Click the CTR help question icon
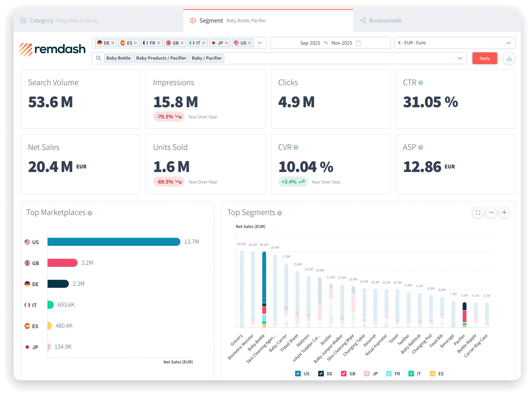 421,83
